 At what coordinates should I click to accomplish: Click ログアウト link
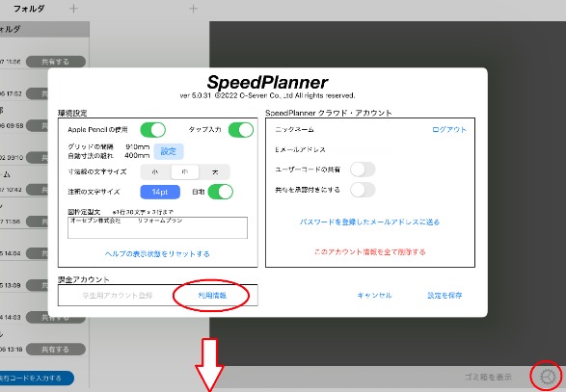(449, 129)
